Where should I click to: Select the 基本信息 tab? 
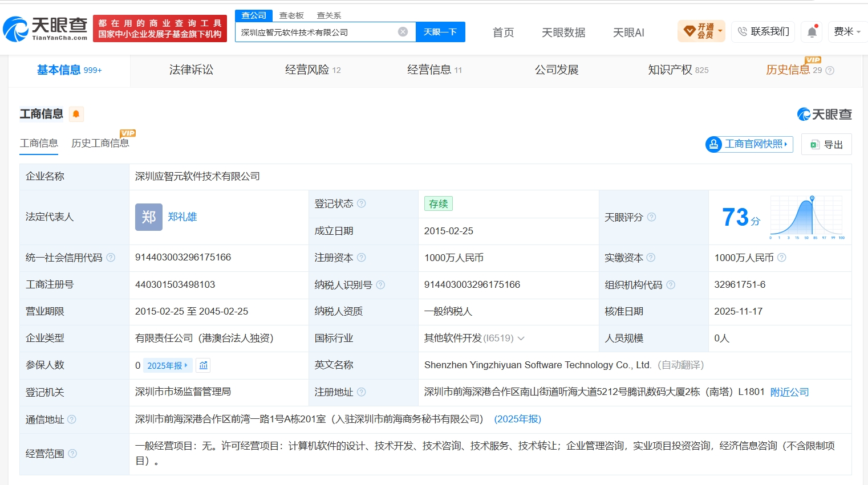(70, 70)
